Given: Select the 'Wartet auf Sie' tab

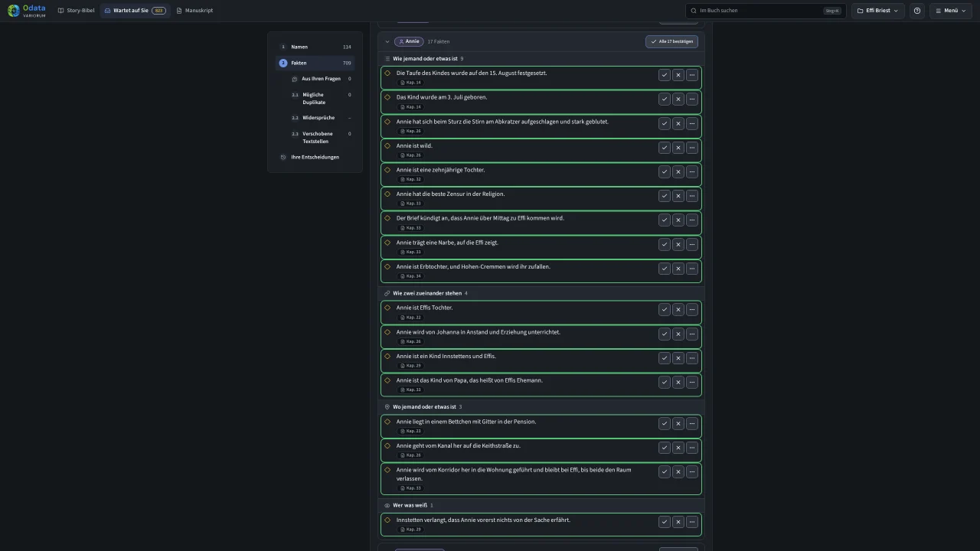Looking at the screenshot, I should (135, 11).
